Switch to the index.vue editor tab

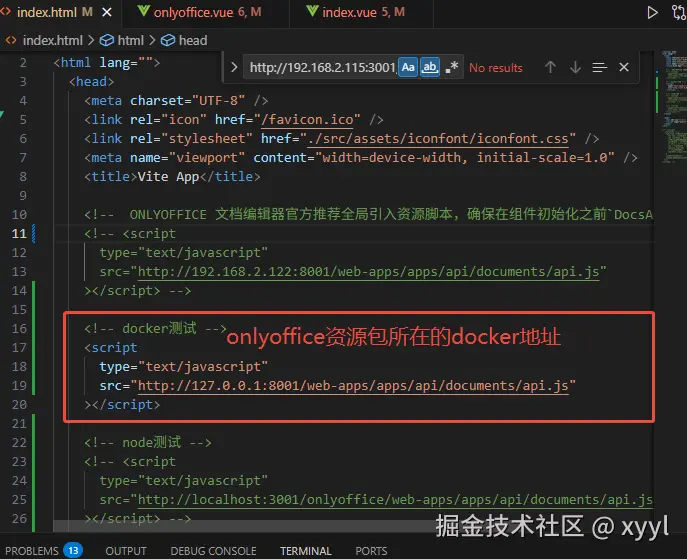pyautogui.click(x=355, y=12)
